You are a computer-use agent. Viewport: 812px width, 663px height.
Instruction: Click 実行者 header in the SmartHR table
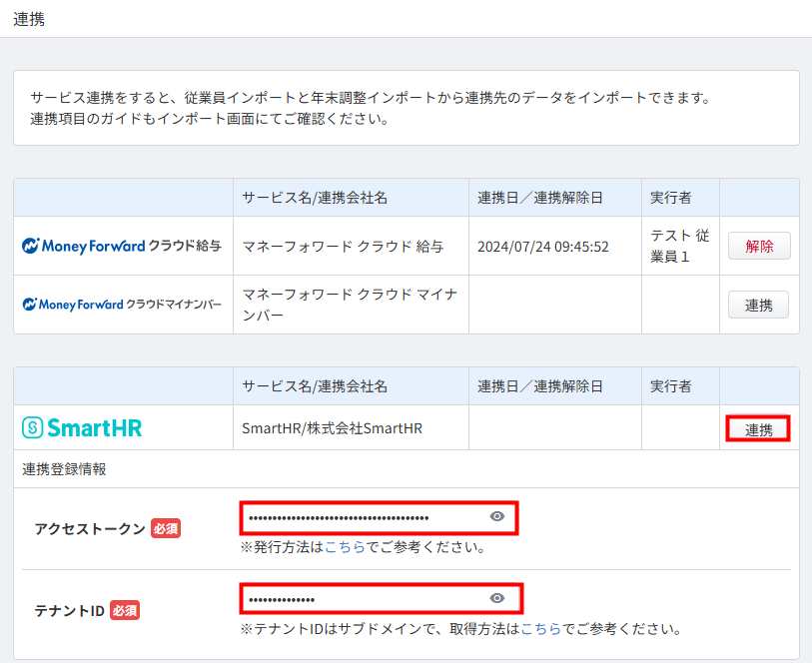coord(670,386)
